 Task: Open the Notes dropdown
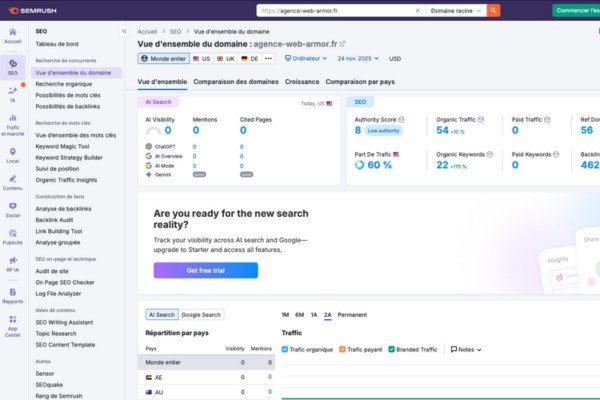tap(466, 349)
